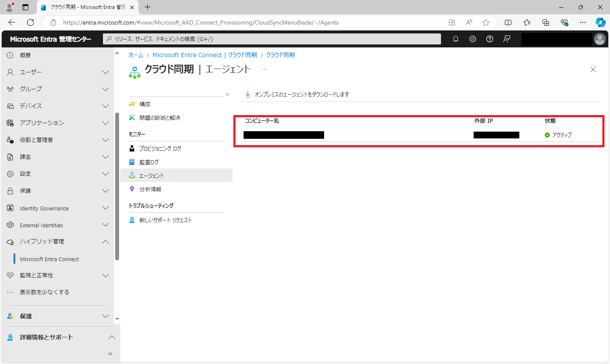Click the Microsoft Entra 管理センター title
The width and height of the screenshot is (610, 364).
pyautogui.click(x=50, y=39)
